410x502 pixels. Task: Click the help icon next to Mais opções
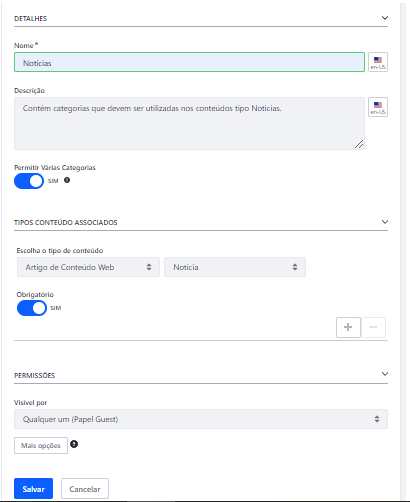[x=74, y=444]
